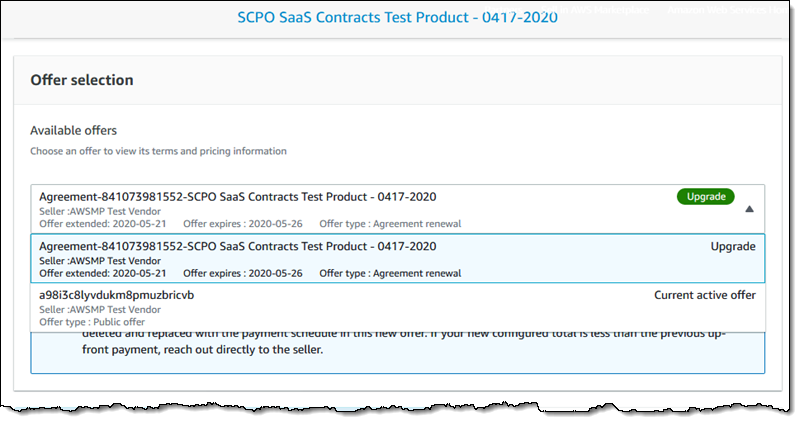Image resolution: width=800 pixels, height=422 pixels.
Task: Click 'Offer type : Agreement renewal' in the highlighted option
Action: [x=390, y=273]
